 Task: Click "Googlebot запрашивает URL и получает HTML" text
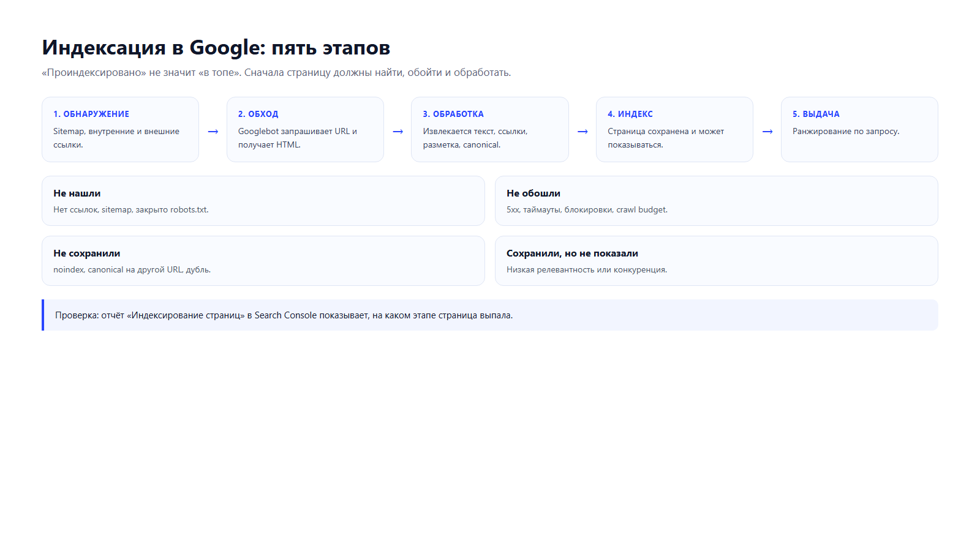[x=298, y=138]
